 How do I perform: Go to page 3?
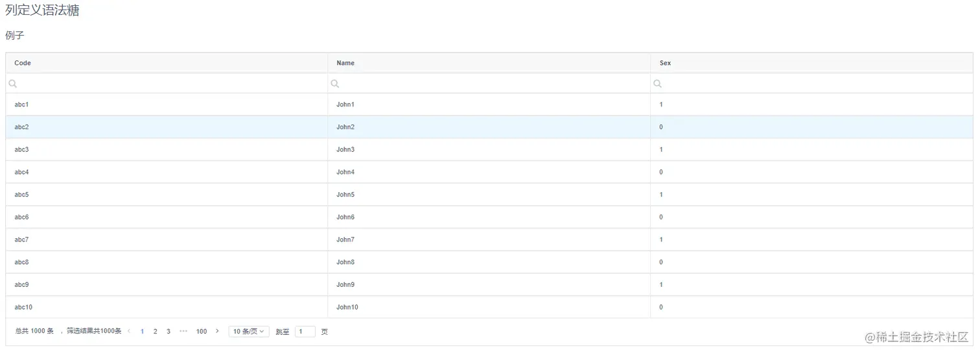[x=169, y=331]
